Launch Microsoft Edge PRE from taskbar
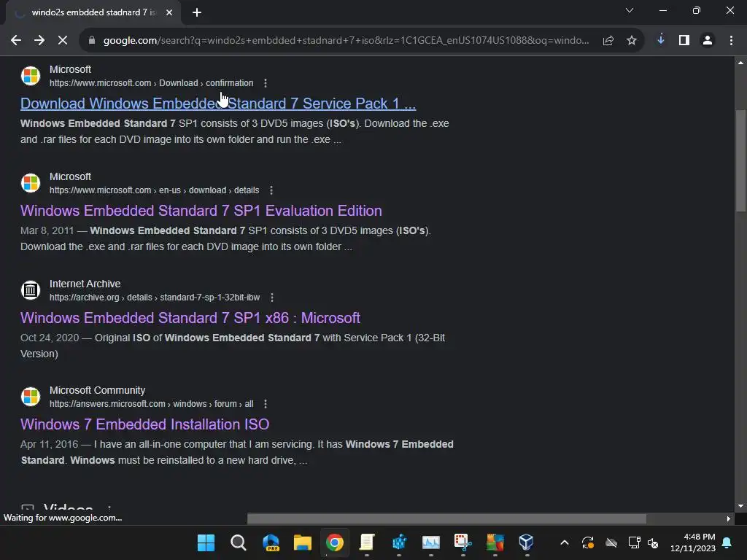 [x=271, y=542]
